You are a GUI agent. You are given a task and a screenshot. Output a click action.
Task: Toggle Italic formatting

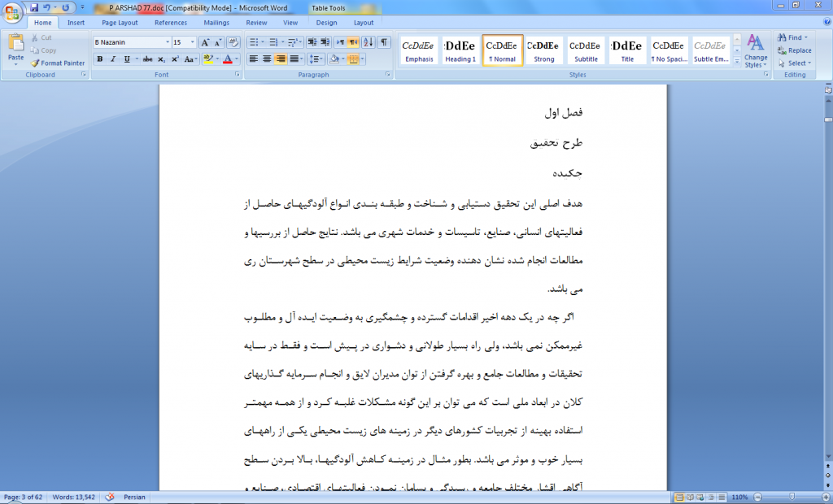click(x=113, y=59)
